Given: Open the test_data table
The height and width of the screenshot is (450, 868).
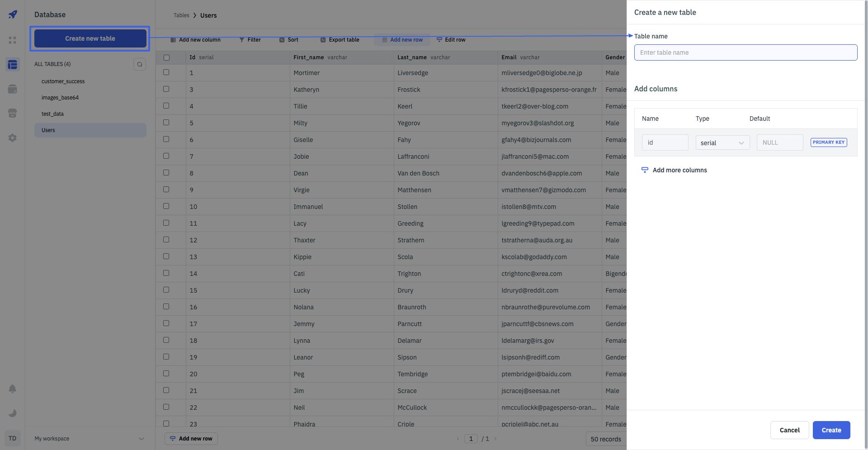Looking at the screenshot, I should pos(53,114).
